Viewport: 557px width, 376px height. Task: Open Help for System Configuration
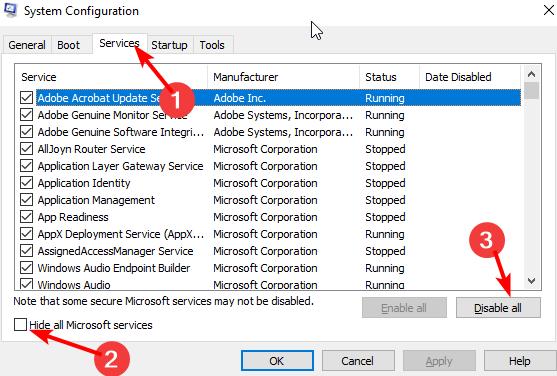520,361
